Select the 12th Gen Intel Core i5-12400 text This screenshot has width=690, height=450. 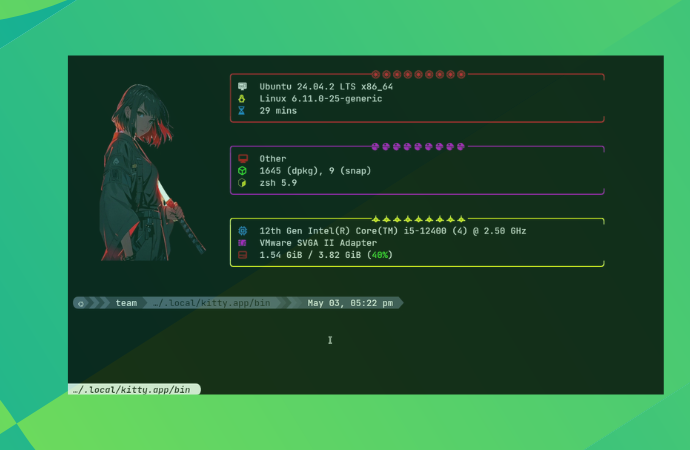(x=393, y=231)
